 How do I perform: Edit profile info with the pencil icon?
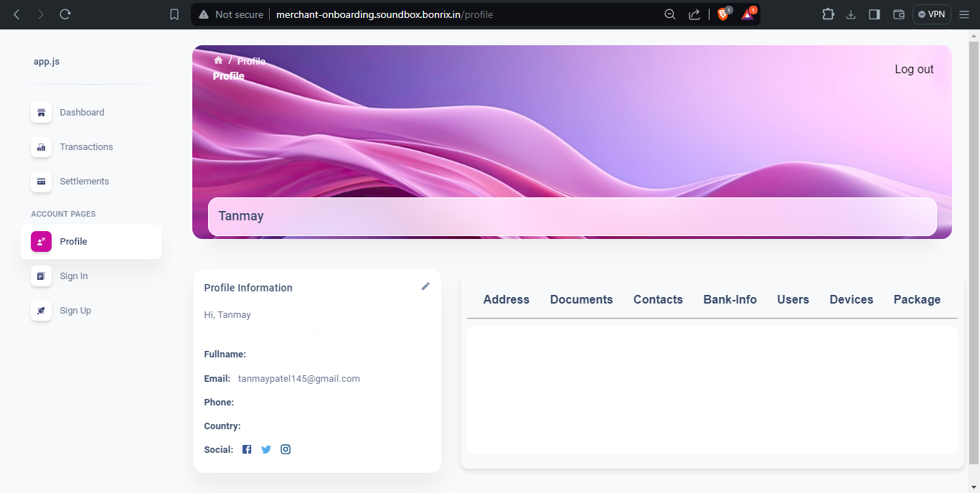pyautogui.click(x=425, y=286)
